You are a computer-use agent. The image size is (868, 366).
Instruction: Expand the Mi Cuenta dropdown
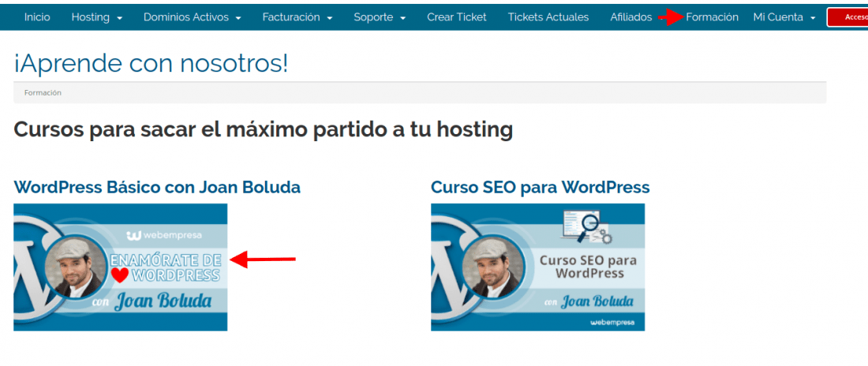784,17
